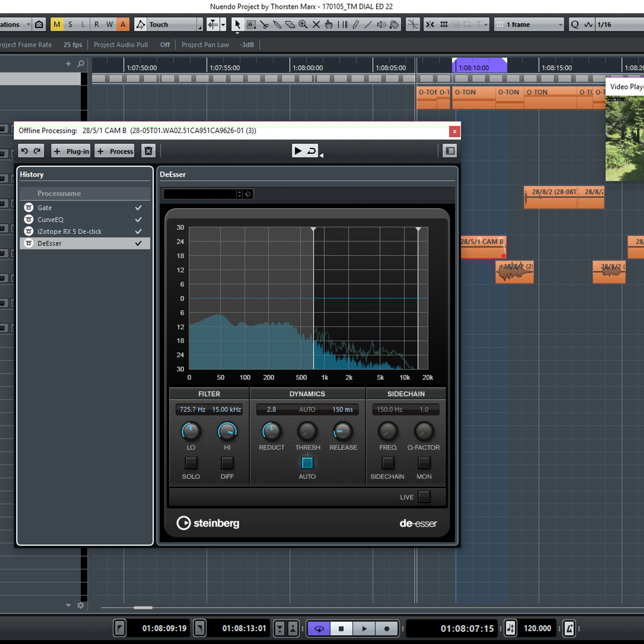Select DeEsser in History list
644x644 pixels.
coord(85,244)
